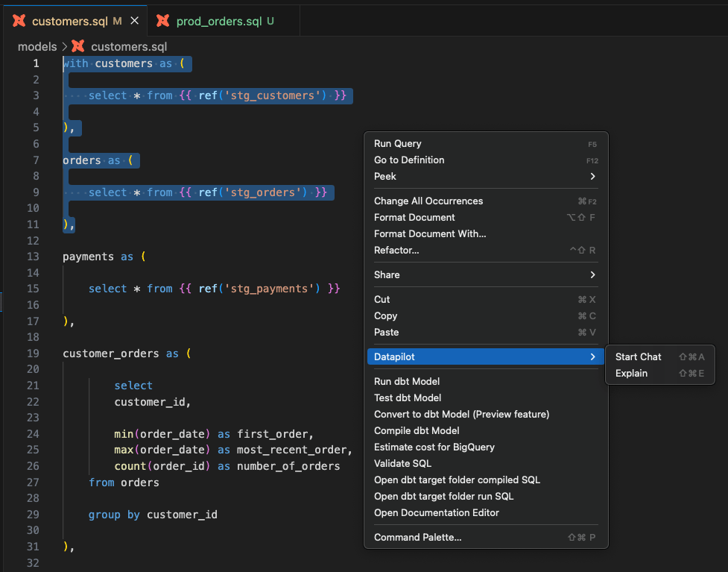Select Format Document
Viewport: 728px width, 572px height.
[486, 218]
